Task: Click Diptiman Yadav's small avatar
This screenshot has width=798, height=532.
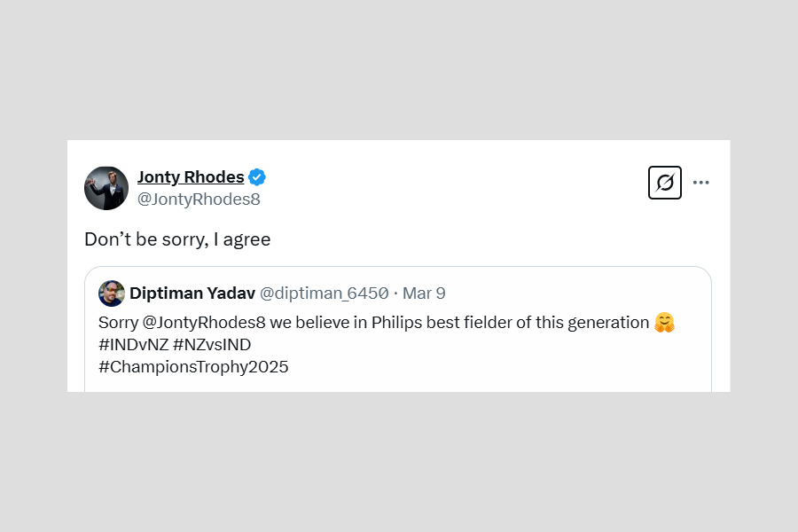Action: (x=111, y=293)
